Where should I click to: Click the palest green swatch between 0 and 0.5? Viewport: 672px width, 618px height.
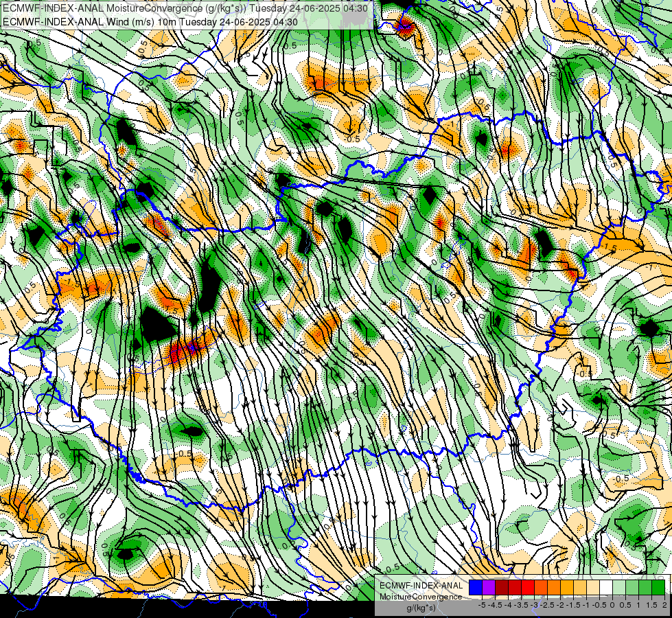point(619,588)
